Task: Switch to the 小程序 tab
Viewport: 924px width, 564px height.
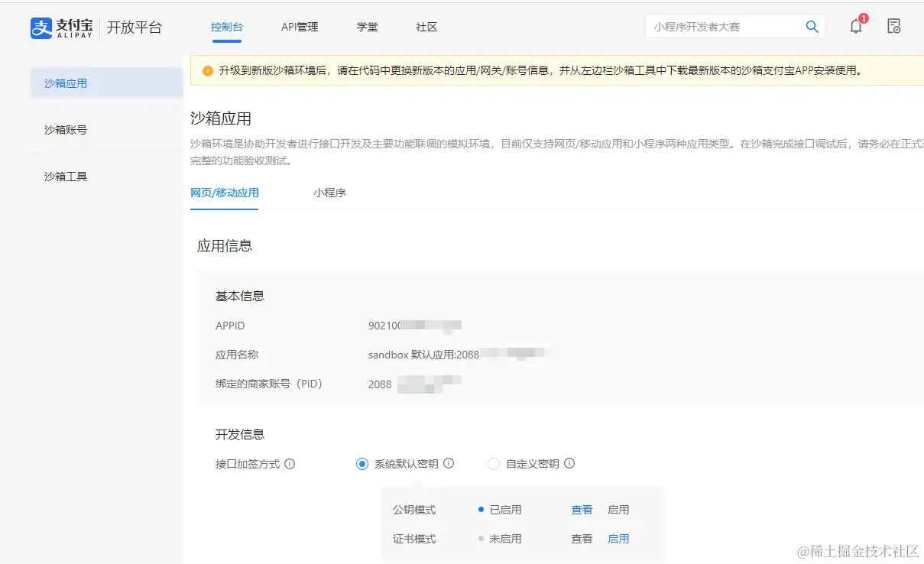Action: pyautogui.click(x=329, y=193)
